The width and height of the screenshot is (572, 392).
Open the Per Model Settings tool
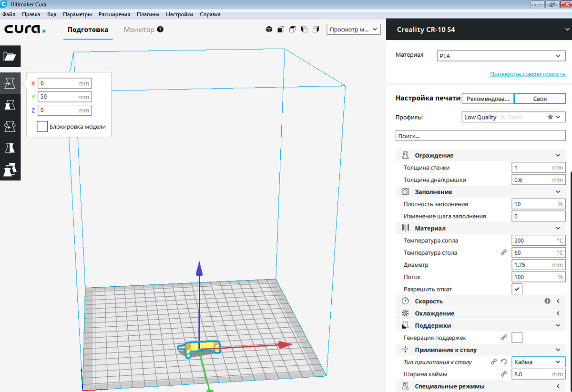10,170
